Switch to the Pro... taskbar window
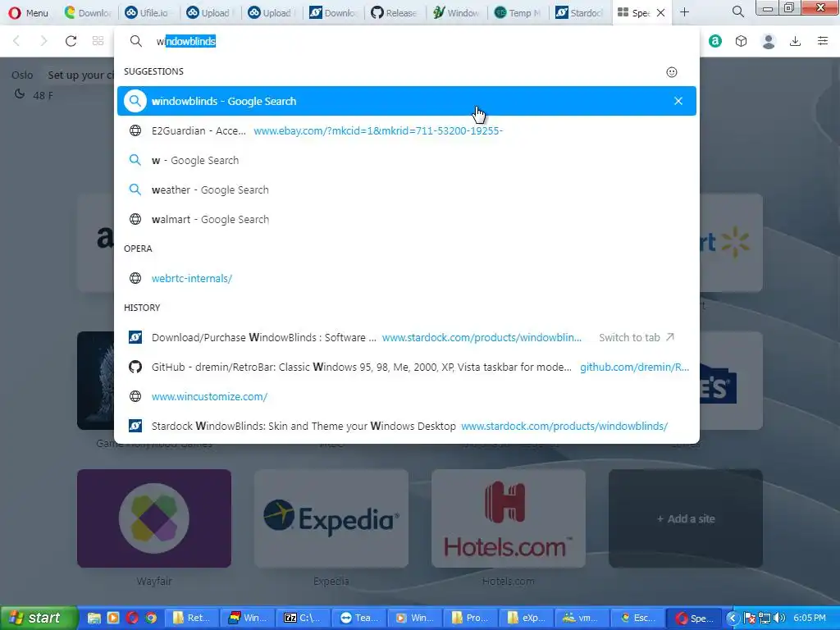 click(471, 618)
